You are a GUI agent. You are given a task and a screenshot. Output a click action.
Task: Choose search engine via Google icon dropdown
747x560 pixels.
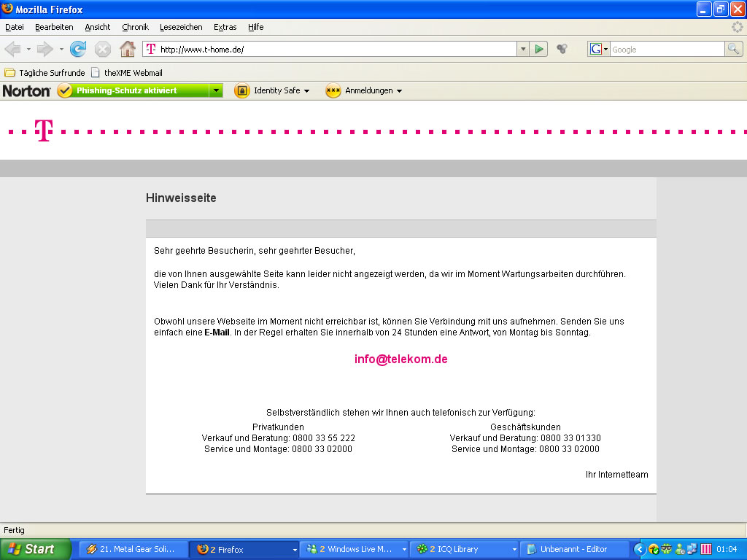pos(599,49)
